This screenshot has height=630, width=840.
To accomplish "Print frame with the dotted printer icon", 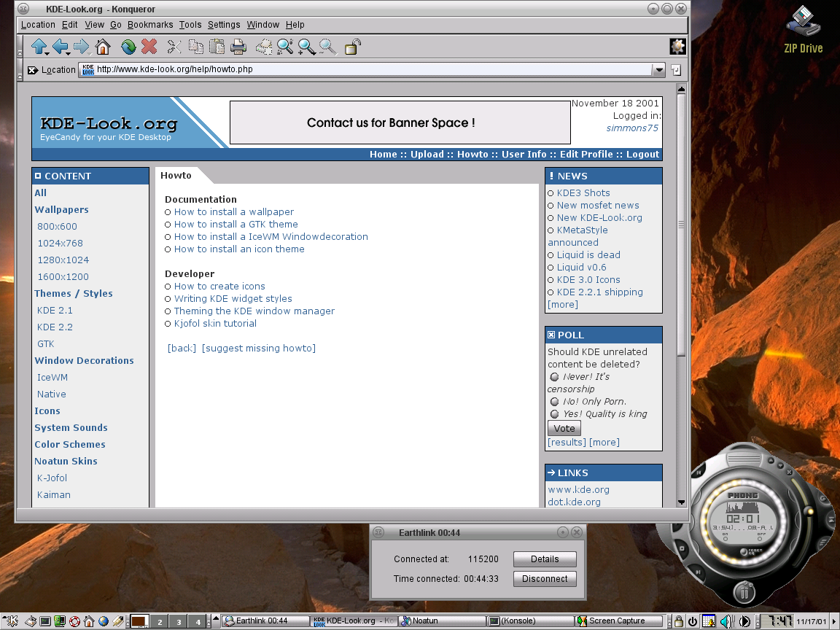I will click(x=263, y=47).
